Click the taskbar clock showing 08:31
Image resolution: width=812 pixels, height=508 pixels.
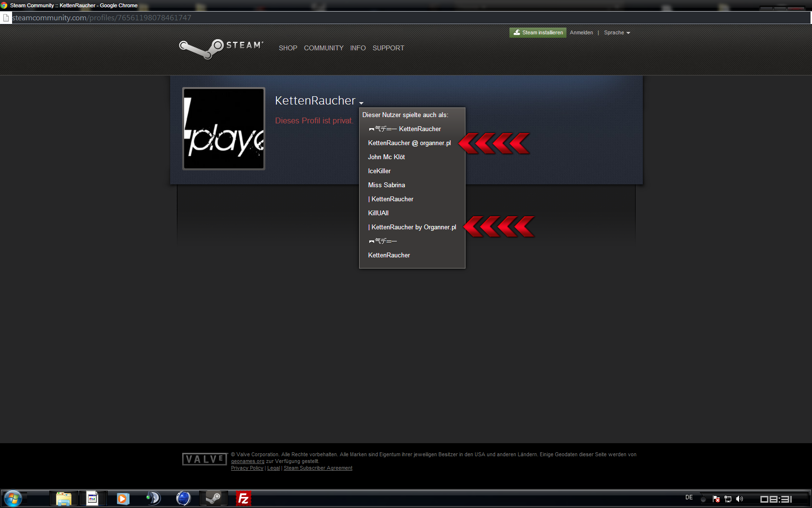point(776,499)
